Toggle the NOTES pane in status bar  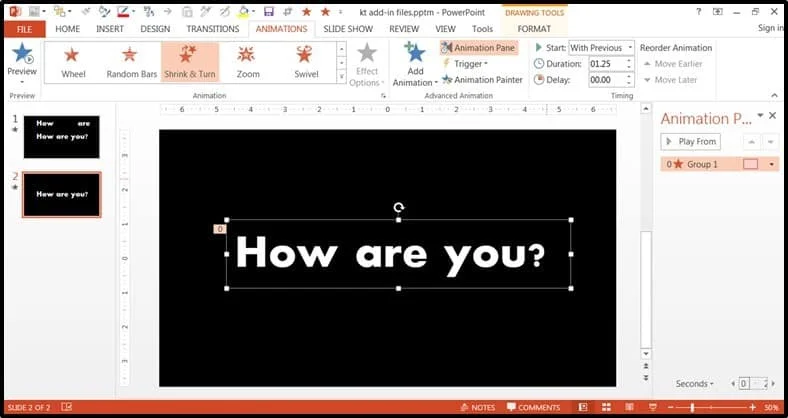(477, 407)
